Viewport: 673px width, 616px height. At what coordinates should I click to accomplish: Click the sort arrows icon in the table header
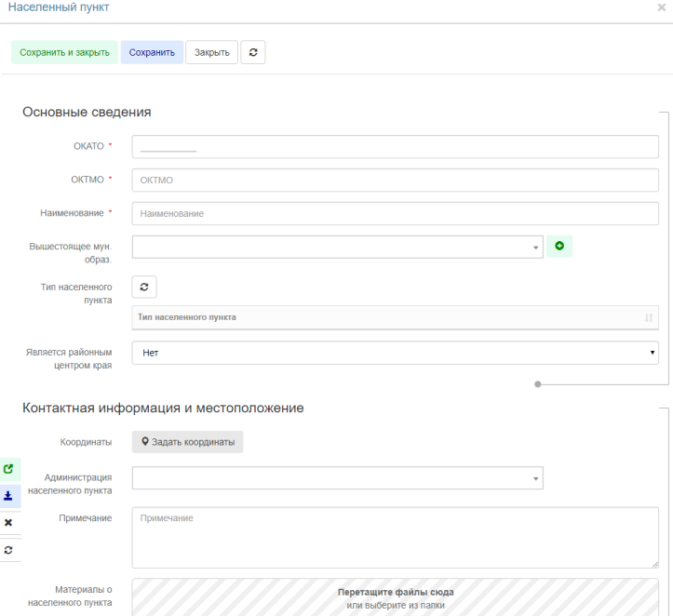pyautogui.click(x=649, y=317)
